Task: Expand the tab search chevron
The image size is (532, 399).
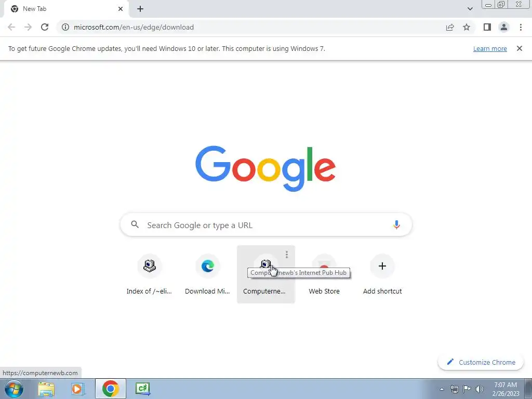Action: (470, 9)
